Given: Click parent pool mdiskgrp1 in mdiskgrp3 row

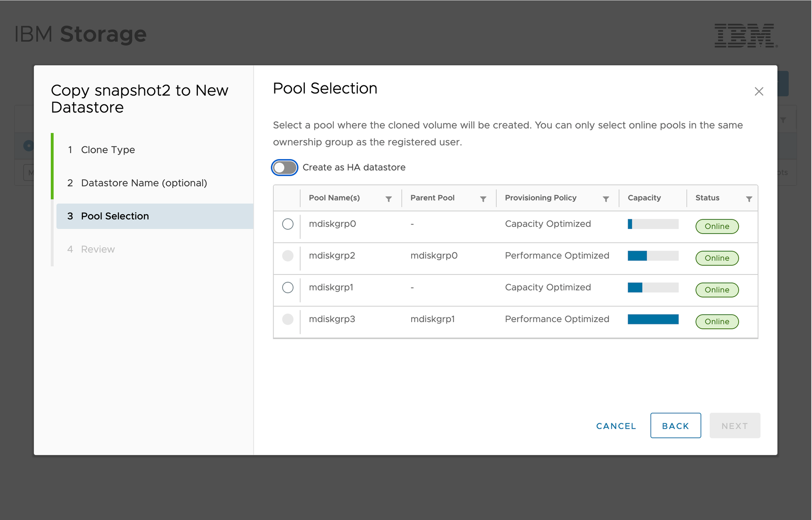Looking at the screenshot, I should pos(433,319).
